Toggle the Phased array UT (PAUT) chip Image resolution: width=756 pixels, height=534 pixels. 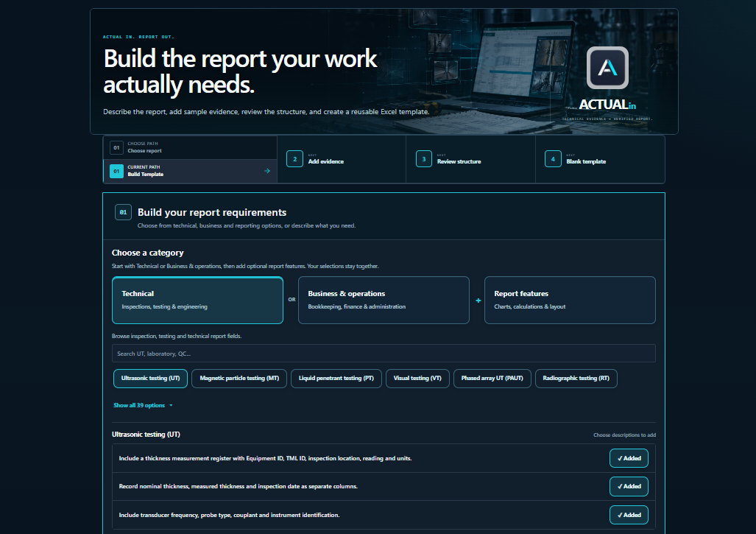[492, 379]
